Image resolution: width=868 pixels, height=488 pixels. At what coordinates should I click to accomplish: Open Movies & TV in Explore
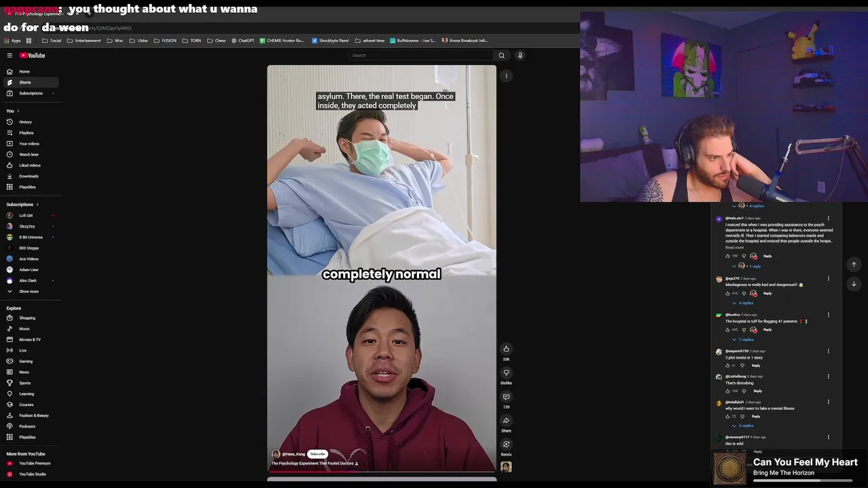coord(30,340)
